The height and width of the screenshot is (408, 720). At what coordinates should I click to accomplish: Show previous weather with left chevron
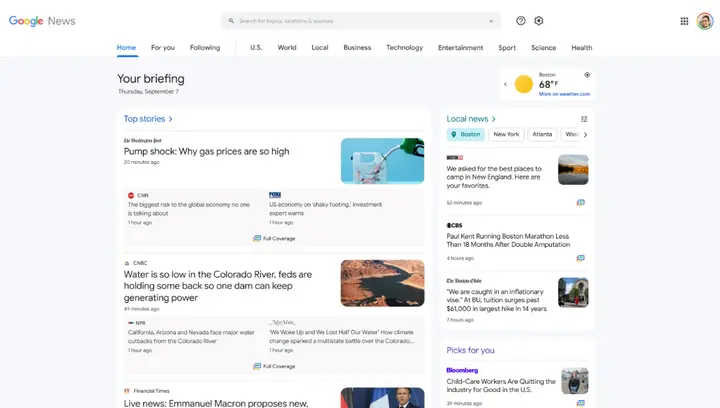[505, 84]
